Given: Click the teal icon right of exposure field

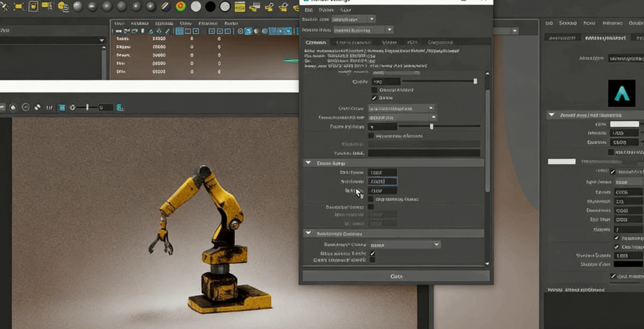Looking at the screenshot, I should [120, 108].
